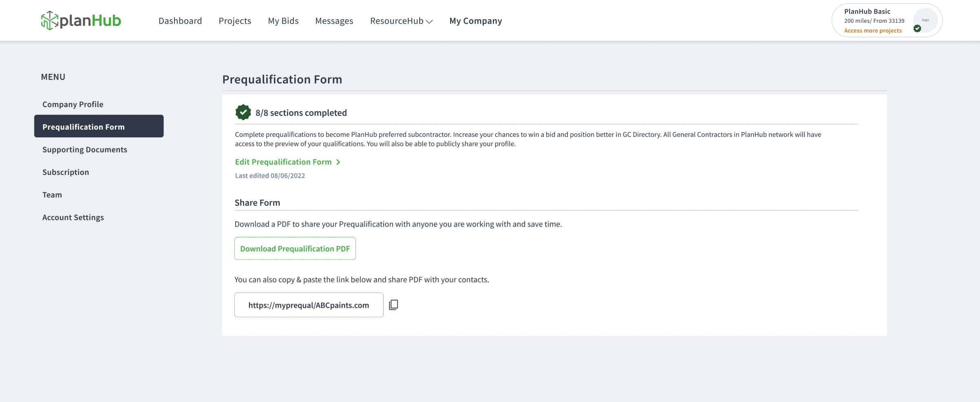980x402 pixels.
Task: Click the Share Form heading
Action: (x=257, y=203)
